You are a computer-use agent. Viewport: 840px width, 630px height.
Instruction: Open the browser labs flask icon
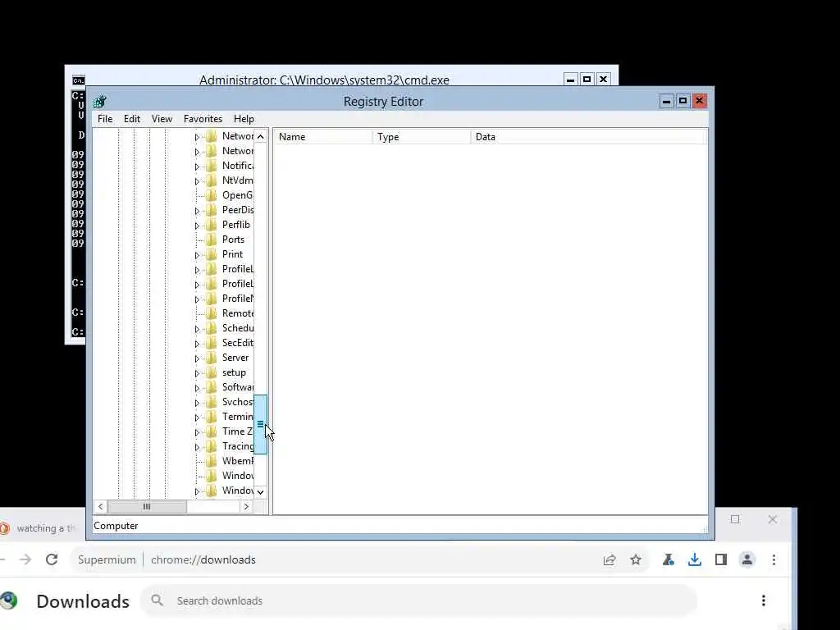pos(668,559)
